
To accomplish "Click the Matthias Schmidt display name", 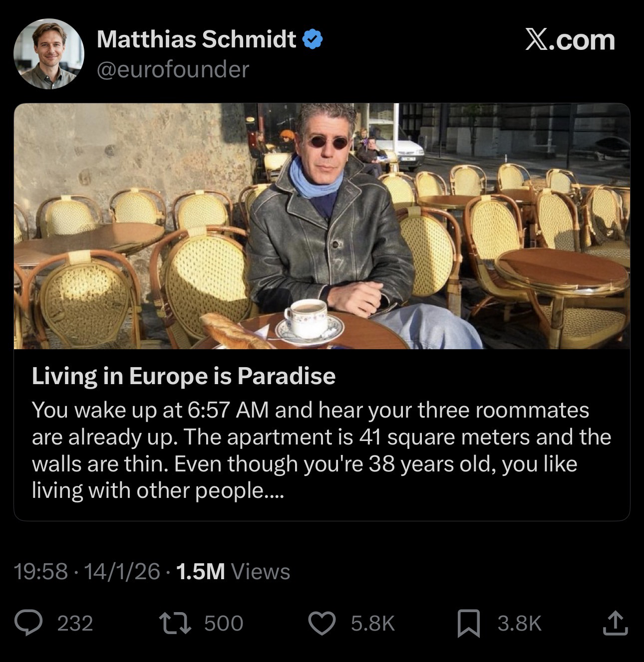I will click(196, 39).
